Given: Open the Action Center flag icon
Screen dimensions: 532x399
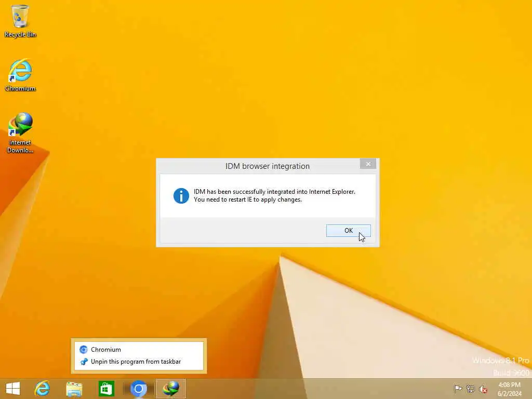Looking at the screenshot, I should click(458, 389).
